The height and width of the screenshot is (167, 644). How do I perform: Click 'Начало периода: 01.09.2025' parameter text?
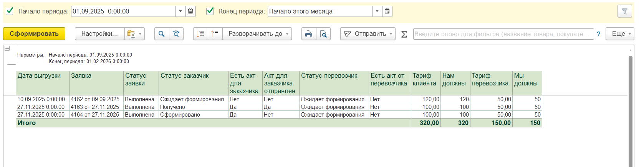coord(90,55)
